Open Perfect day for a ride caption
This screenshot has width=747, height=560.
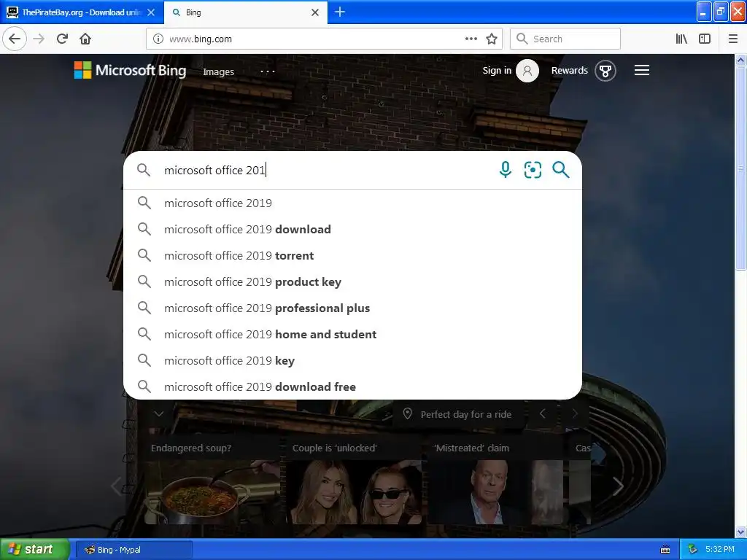[466, 414]
